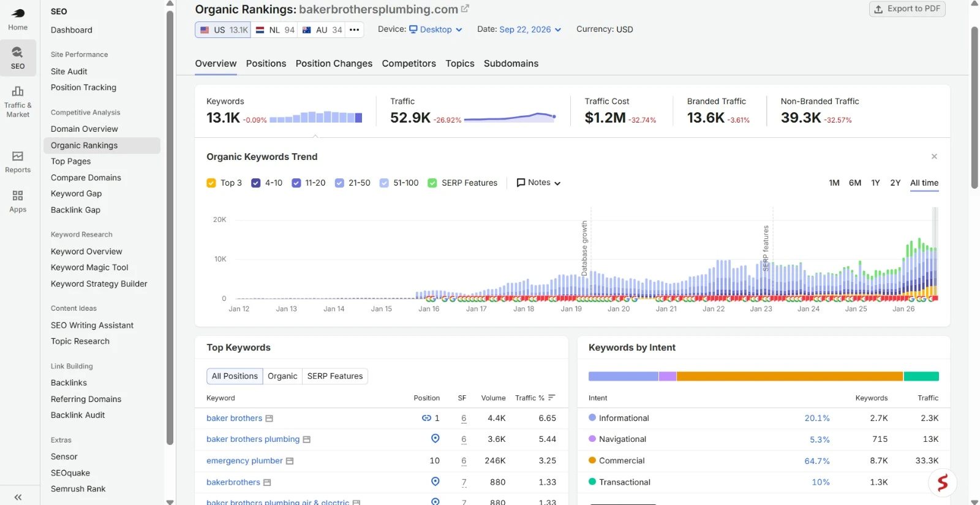Uncheck the 4-10 positions checkbox
Screen dimensions: 980x505
[x=256, y=183]
